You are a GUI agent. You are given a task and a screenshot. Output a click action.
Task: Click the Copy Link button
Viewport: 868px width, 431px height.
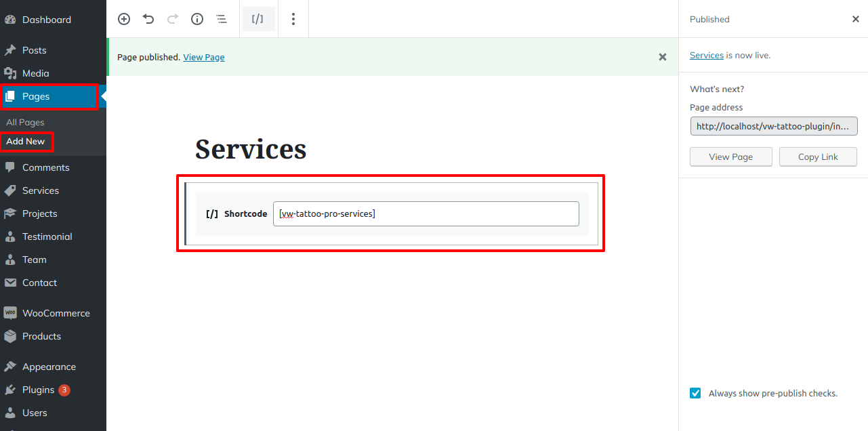[818, 157]
